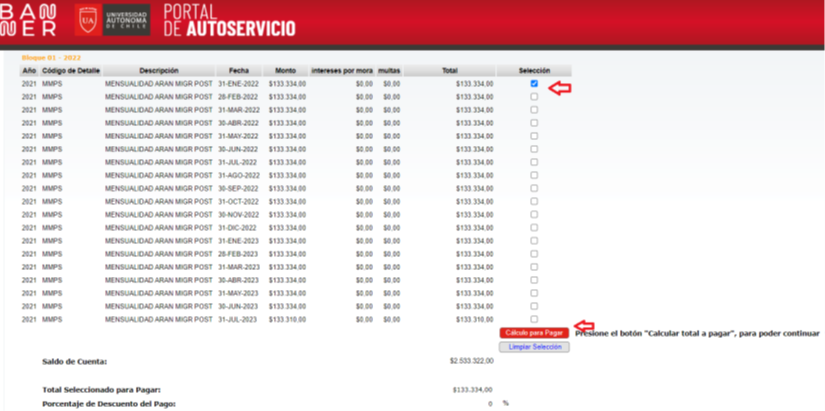Mark the 31-AGO-2022 installment checkbox
825x411 pixels.
click(x=534, y=175)
